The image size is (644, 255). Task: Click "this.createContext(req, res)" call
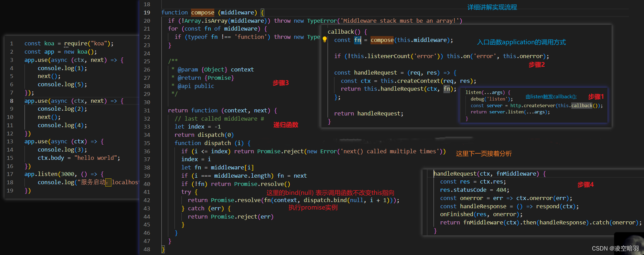coord(427,81)
